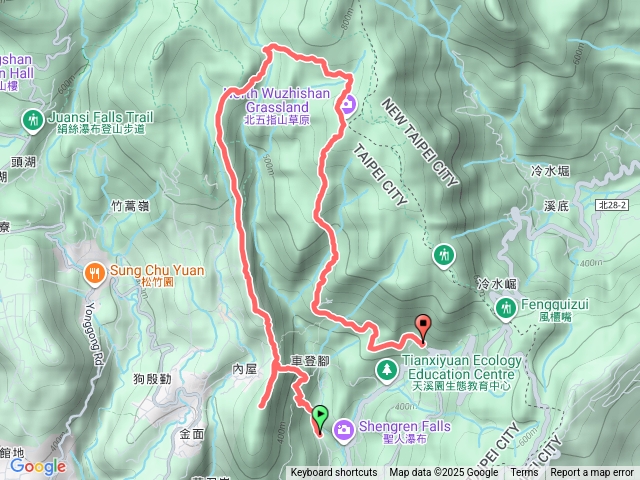The image size is (640, 480).
Task: Select the unnamed hiking pin near 冷水崛
Action: 444,256
